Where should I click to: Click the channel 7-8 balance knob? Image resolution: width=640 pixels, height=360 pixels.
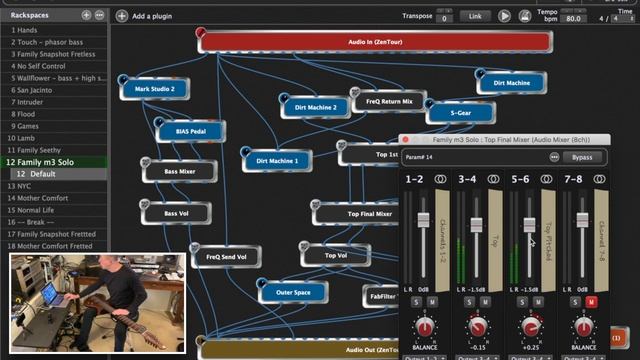click(x=584, y=327)
